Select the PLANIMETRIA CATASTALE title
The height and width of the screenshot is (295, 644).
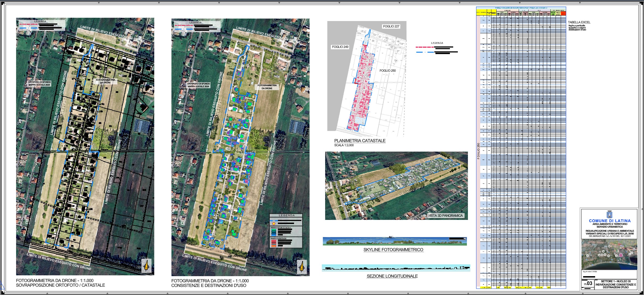[360, 141]
